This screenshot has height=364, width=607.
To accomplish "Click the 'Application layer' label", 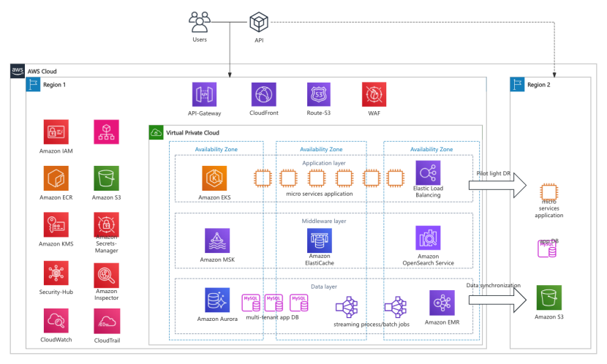I will (324, 163).
